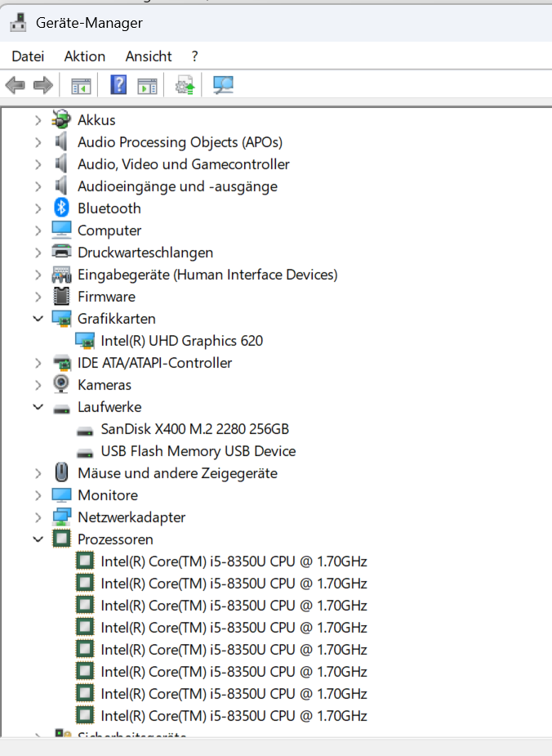Select the Laufwerke label

109,407
